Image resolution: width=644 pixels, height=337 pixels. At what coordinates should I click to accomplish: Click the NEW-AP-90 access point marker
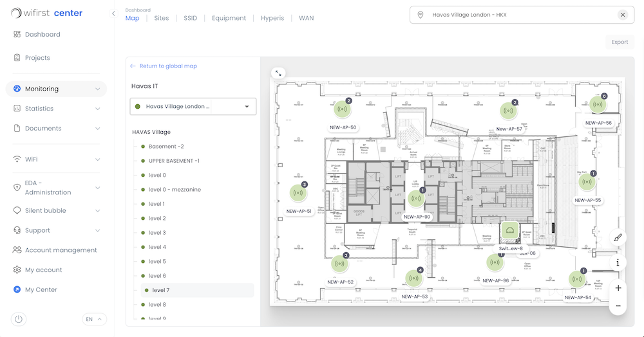pyautogui.click(x=416, y=198)
